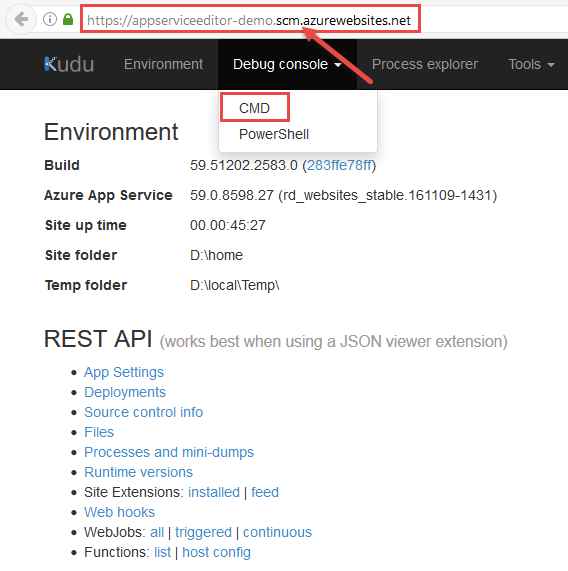Image resolution: width=568 pixels, height=571 pixels.
Task: Open the site information icon
Action: [50, 19]
